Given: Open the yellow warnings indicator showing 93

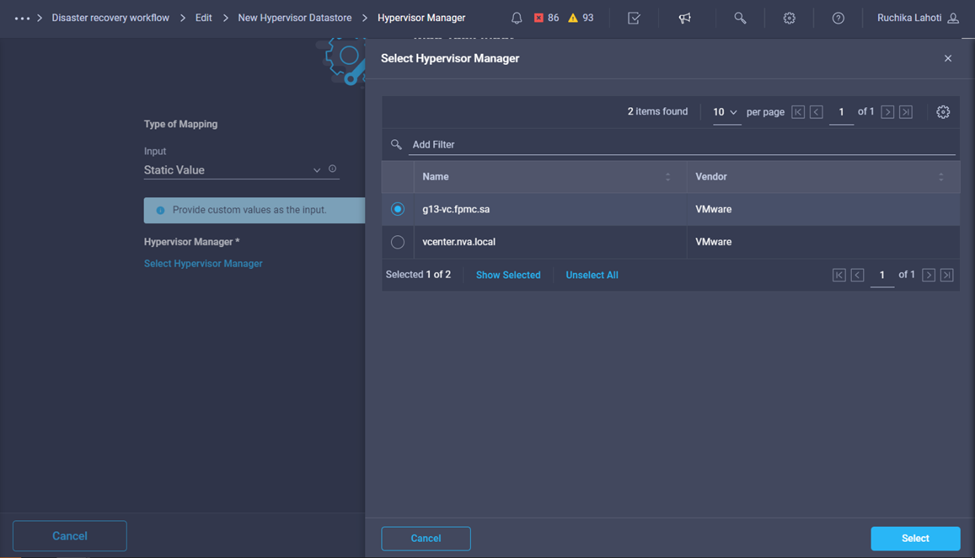Looking at the screenshot, I should click(x=581, y=18).
